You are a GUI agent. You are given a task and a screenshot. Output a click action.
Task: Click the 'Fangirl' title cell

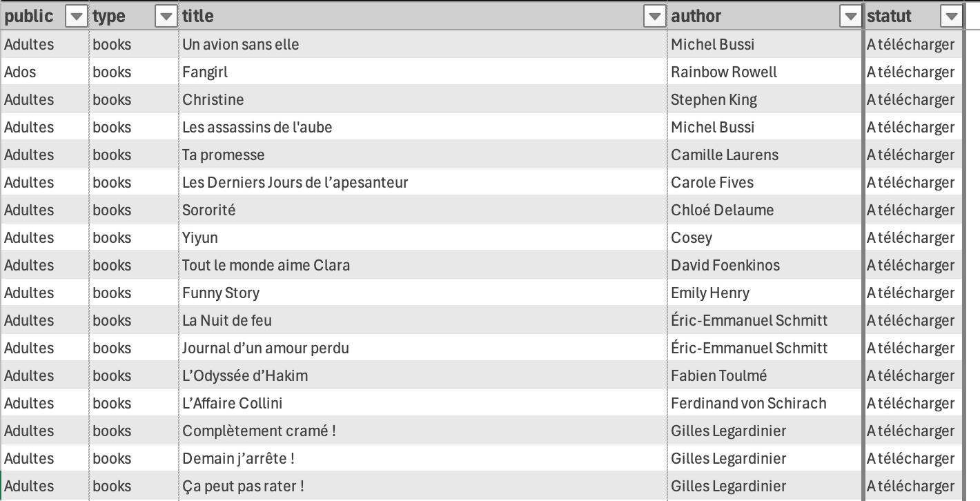point(205,72)
